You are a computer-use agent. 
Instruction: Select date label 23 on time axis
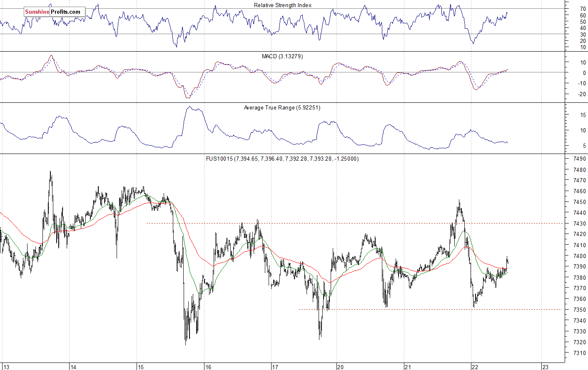tap(545, 367)
